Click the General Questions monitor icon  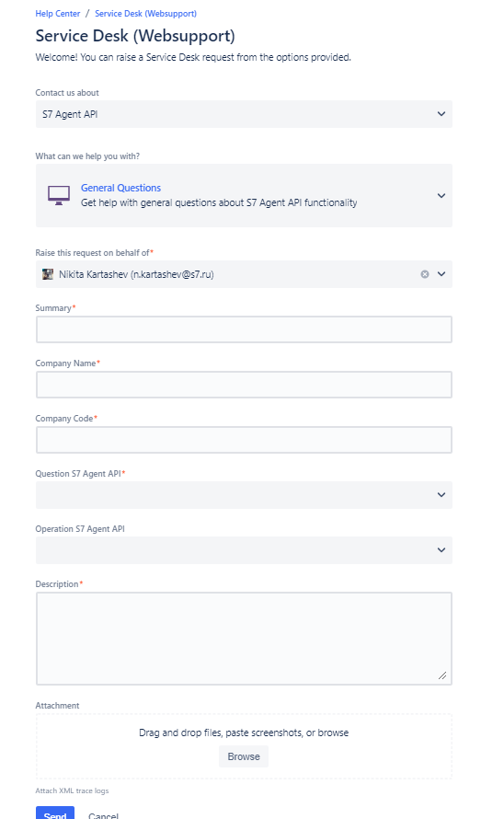[x=59, y=195]
